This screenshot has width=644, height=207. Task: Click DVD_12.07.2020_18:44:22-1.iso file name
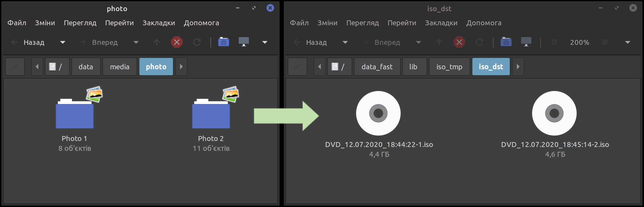pyautogui.click(x=379, y=145)
